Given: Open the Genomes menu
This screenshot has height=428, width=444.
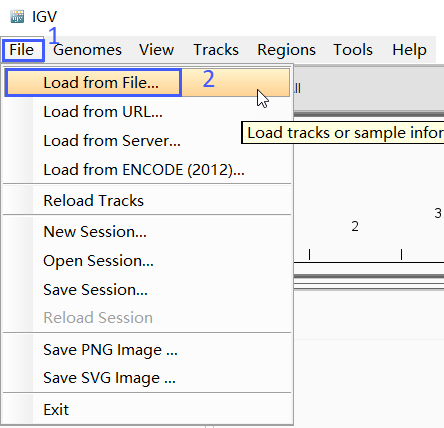Looking at the screenshot, I should tap(87, 50).
